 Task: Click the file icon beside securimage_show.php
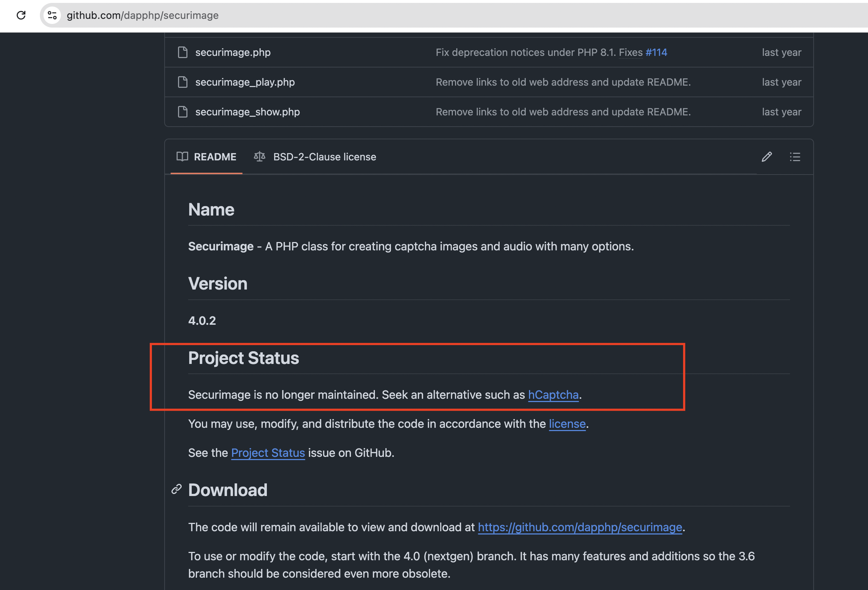183,112
